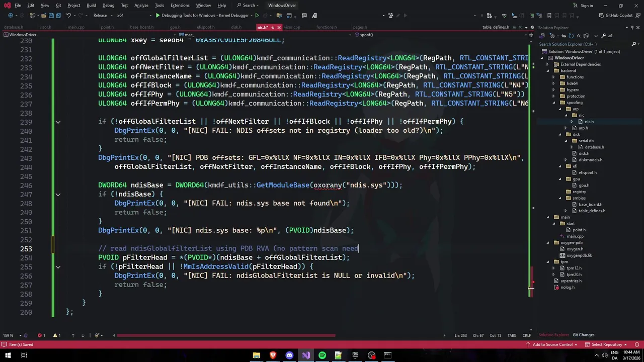This screenshot has height=362, width=644.
Task: Click Add to Source Control in status bar
Action: click(x=552, y=344)
